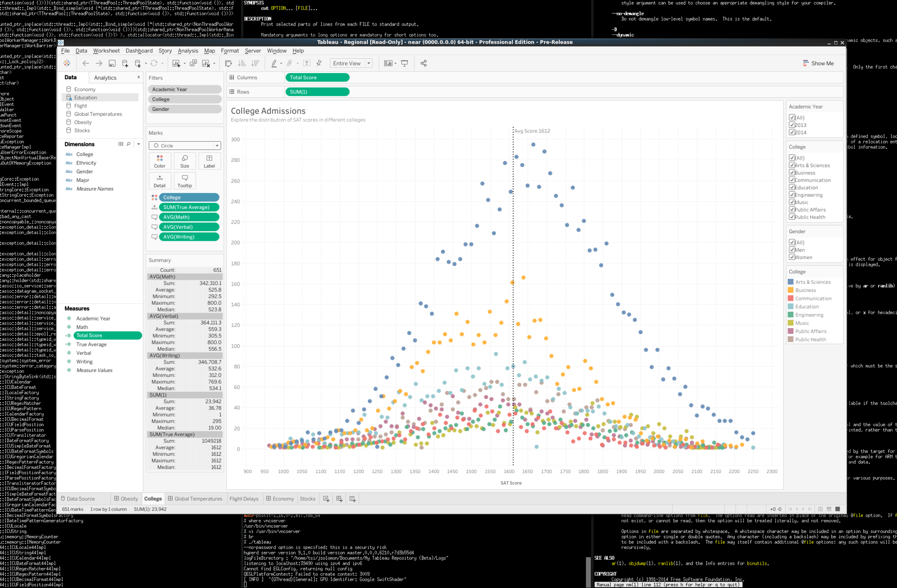Run refresh update icon
Image resolution: width=897 pixels, height=588 pixels.
[x=154, y=63]
